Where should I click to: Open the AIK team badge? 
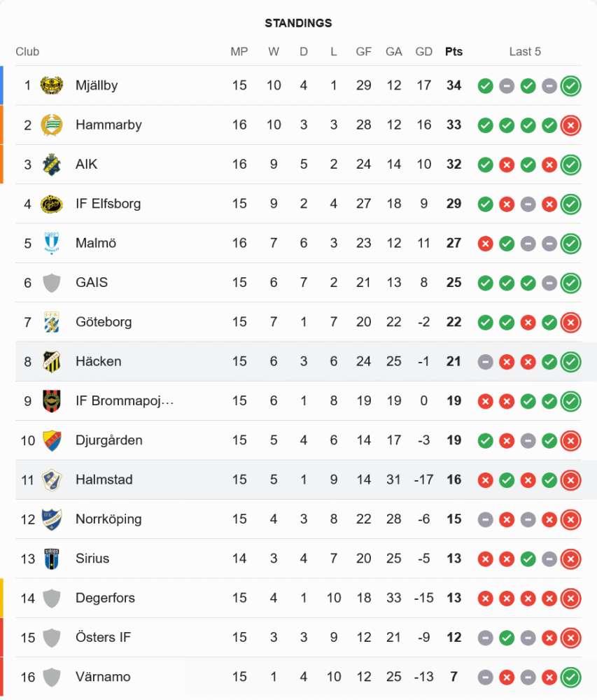point(51,164)
